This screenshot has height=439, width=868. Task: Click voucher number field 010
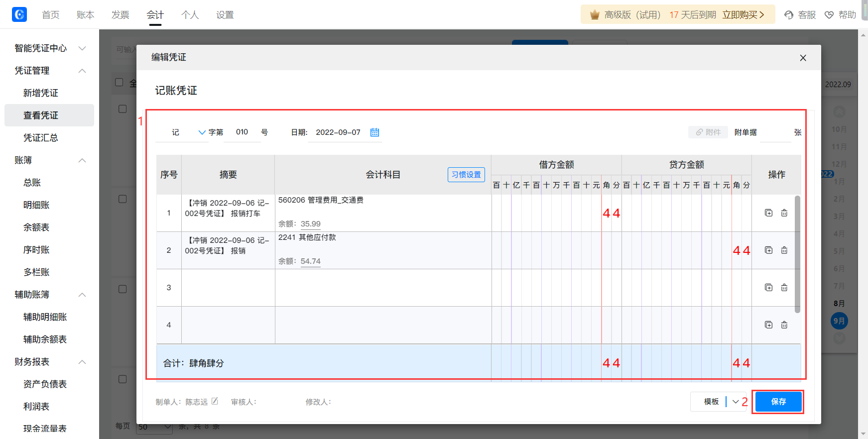(x=242, y=132)
